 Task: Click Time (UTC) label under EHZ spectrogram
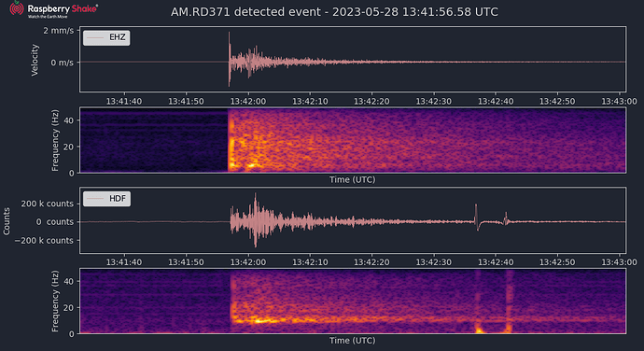click(x=353, y=179)
